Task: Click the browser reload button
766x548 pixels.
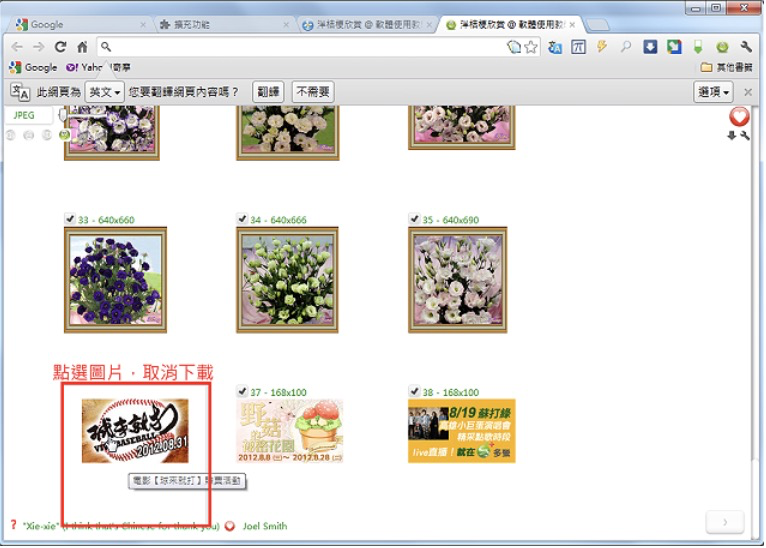Action: [60, 47]
